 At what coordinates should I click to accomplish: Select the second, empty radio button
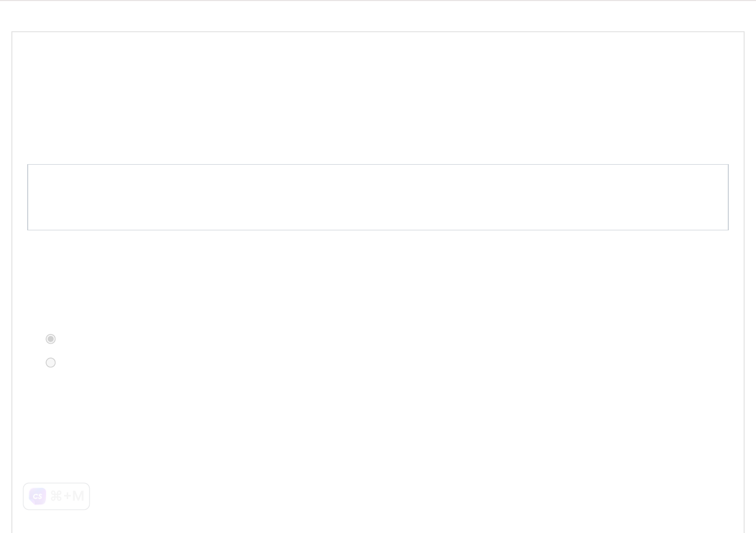click(x=51, y=363)
